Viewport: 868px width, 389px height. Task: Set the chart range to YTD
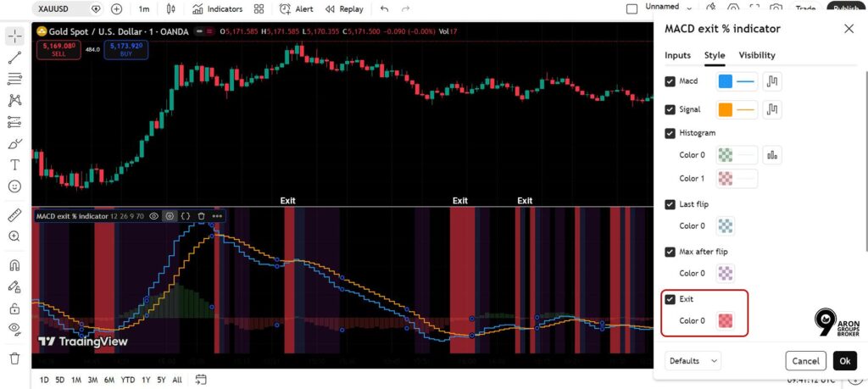pos(128,381)
